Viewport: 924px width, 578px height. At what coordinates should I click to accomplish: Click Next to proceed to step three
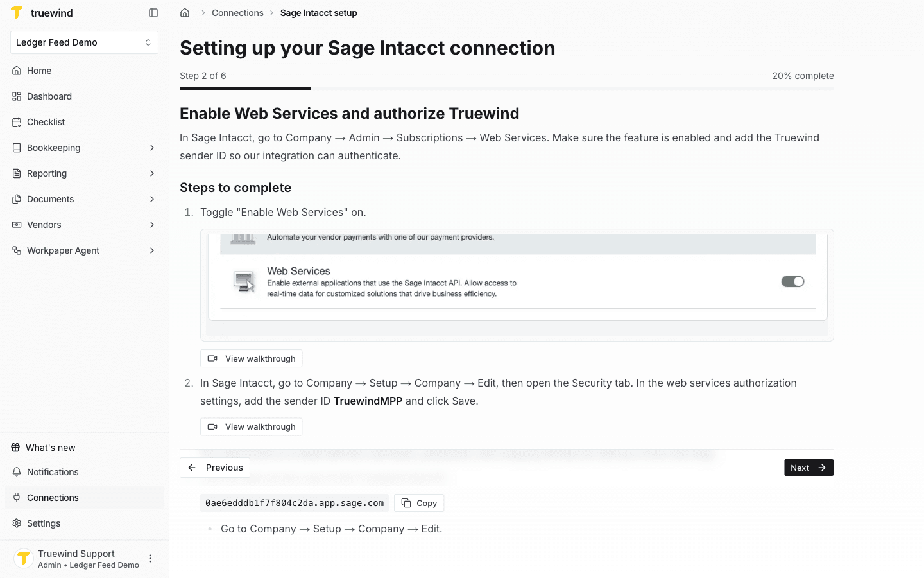pyautogui.click(x=809, y=468)
